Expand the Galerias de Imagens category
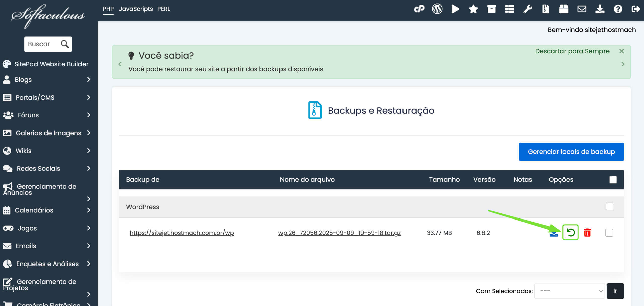644x306 pixels. 89,133
